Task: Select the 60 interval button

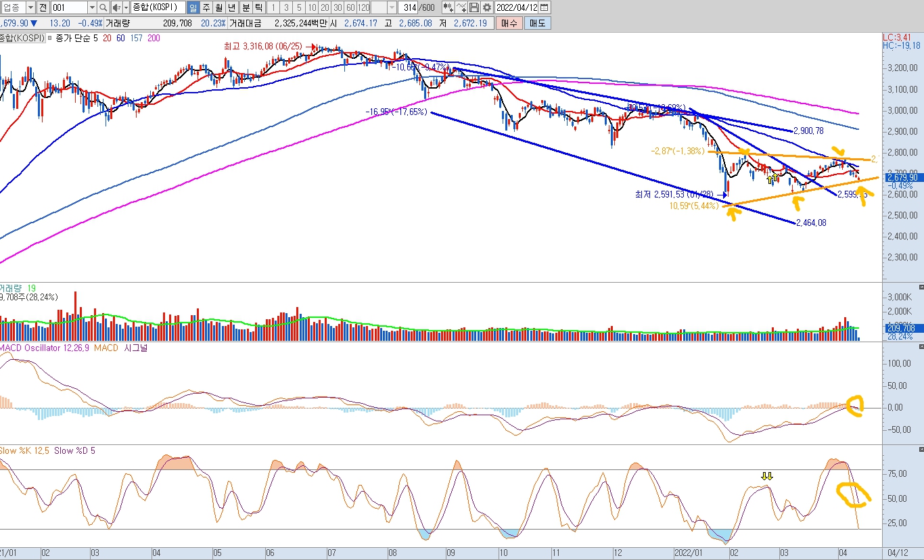Action: 350,7
